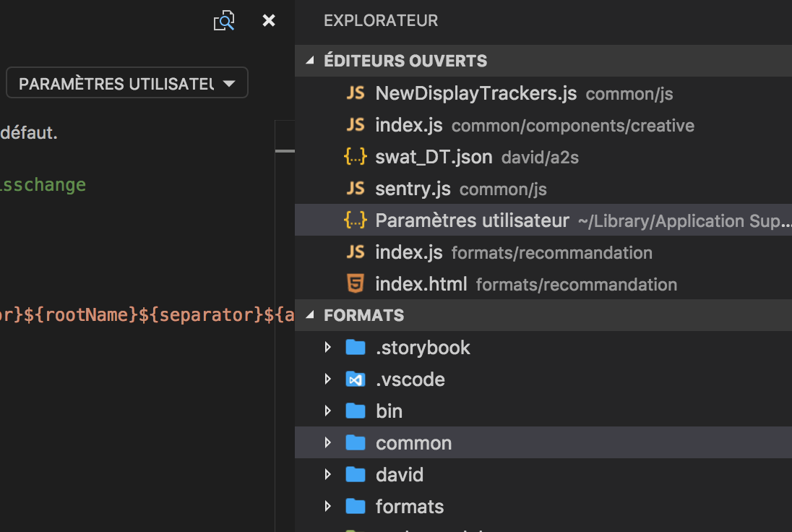This screenshot has height=532, width=792.
Task: Click the JS icon beside sentry.js
Action: click(x=356, y=189)
